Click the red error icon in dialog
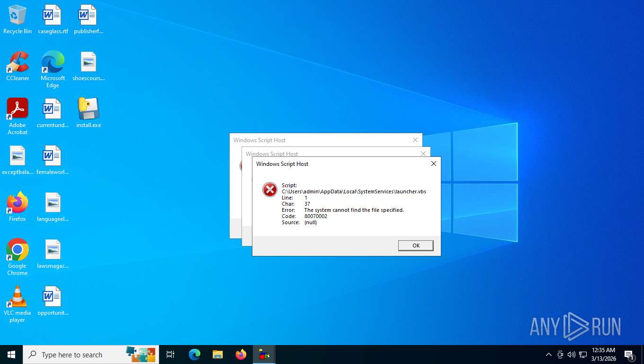The image size is (644, 364). pos(270,190)
